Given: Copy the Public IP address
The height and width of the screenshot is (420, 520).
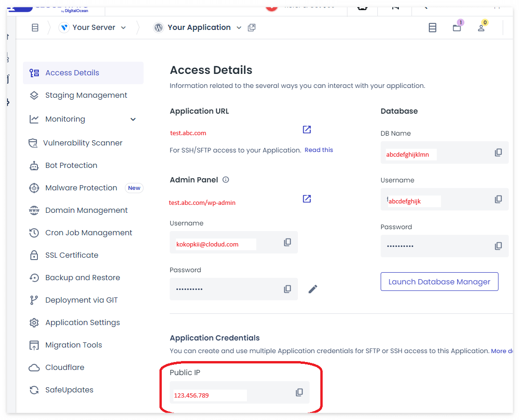Looking at the screenshot, I should (x=299, y=392).
